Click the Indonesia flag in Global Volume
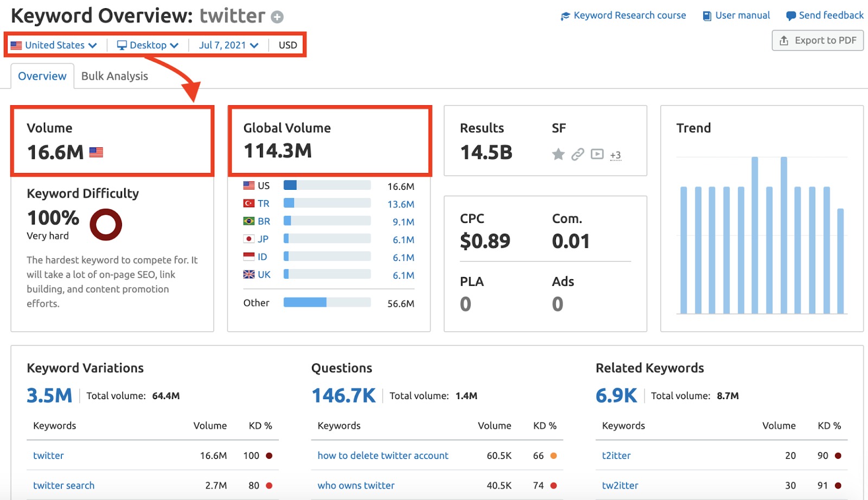The image size is (868, 500). (249, 257)
